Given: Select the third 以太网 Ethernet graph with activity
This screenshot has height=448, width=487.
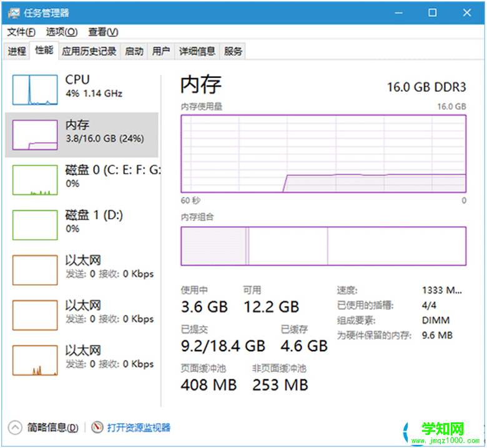Looking at the screenshot, I should [x=35, y=359].
